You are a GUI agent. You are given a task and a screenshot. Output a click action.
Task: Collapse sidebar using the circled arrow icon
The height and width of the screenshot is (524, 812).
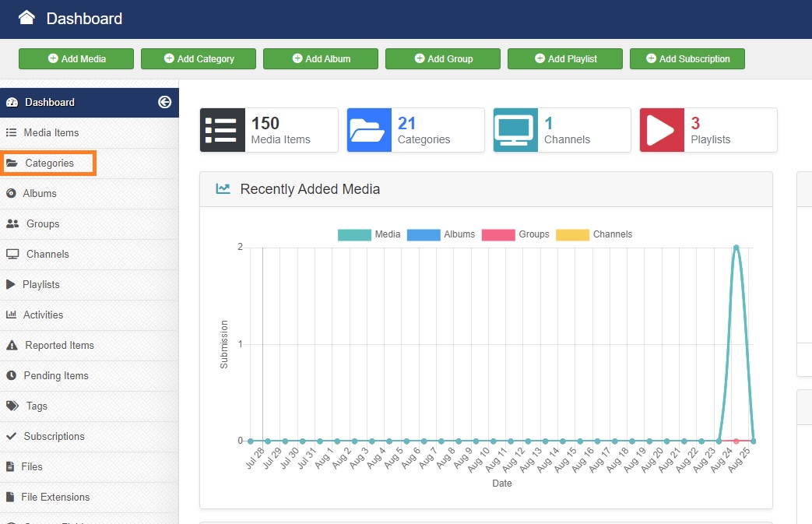165,102
